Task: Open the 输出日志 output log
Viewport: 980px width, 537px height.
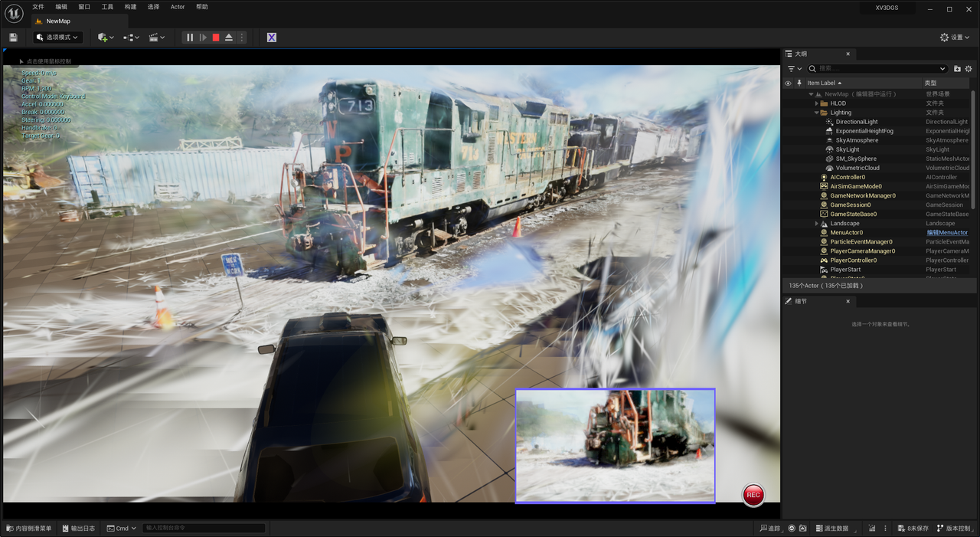Action: 78,528
